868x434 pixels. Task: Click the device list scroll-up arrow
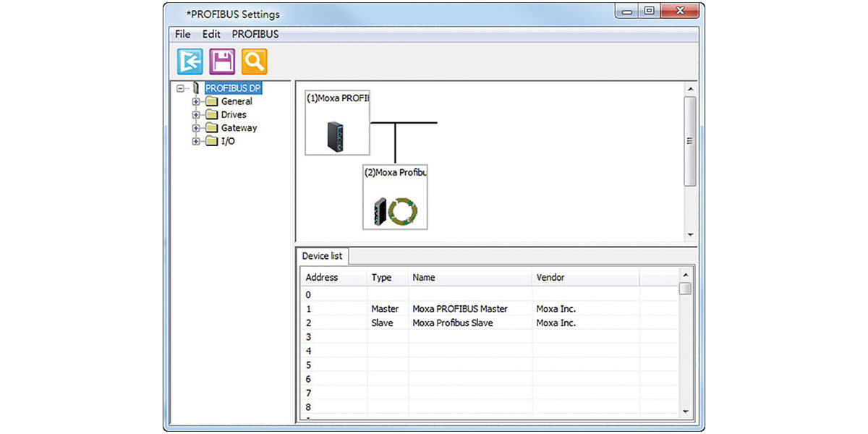tap(686, 276)
